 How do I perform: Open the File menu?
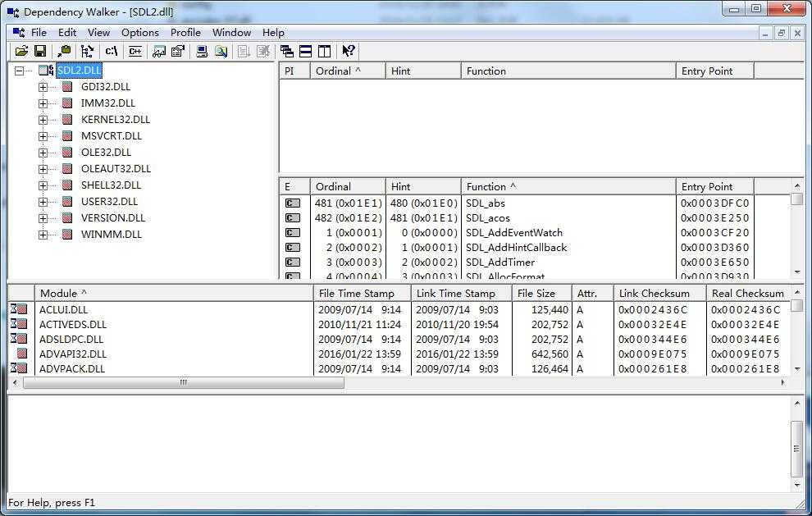pos(39,33)
